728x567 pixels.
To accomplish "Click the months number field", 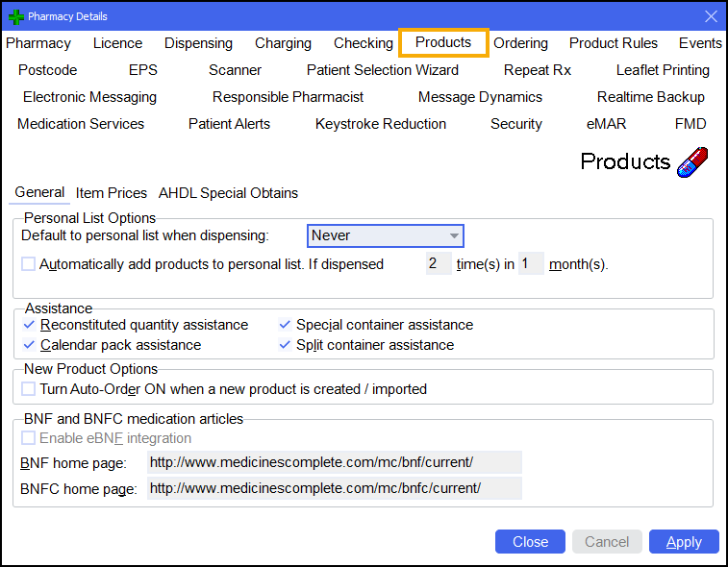I will click(x=530, y=264).
